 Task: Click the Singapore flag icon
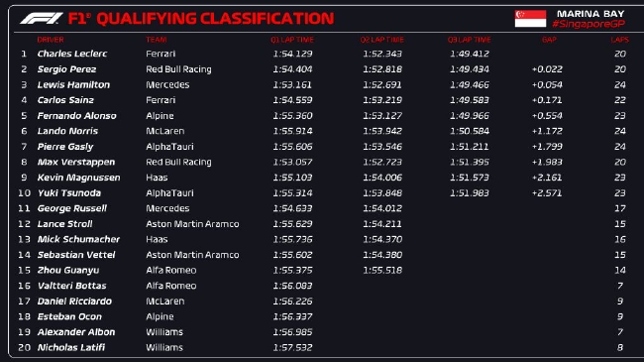530,19
